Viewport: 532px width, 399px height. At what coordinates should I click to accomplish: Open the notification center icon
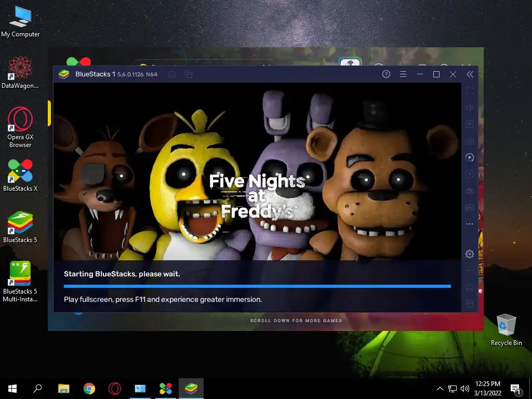516,389
